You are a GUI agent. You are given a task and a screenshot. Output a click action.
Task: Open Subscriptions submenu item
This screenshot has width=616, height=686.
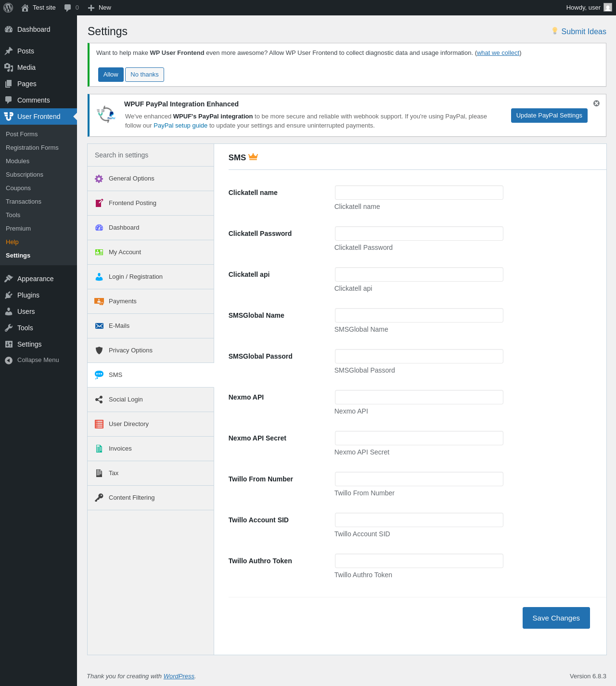coord(25,175)
